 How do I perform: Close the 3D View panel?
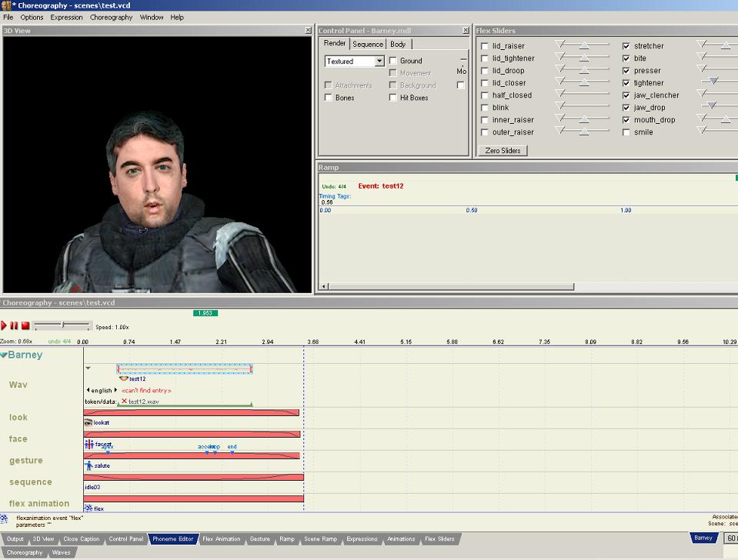[309, 30]
